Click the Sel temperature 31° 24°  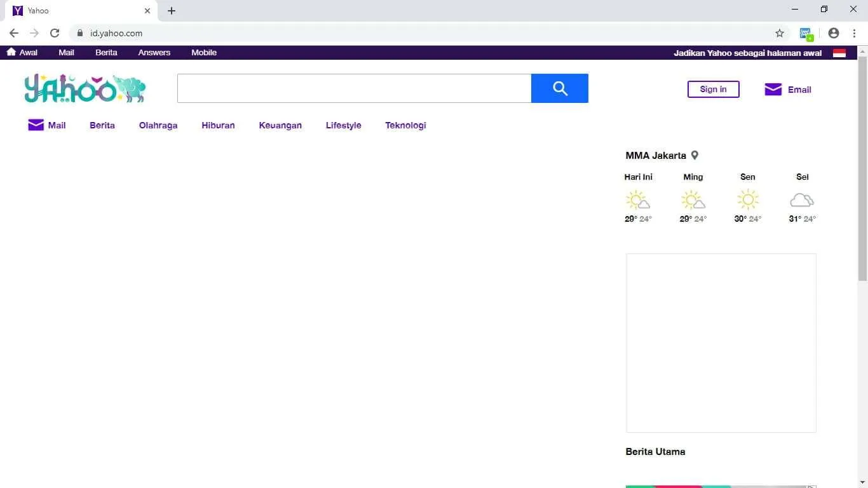(x=802, y=219)
